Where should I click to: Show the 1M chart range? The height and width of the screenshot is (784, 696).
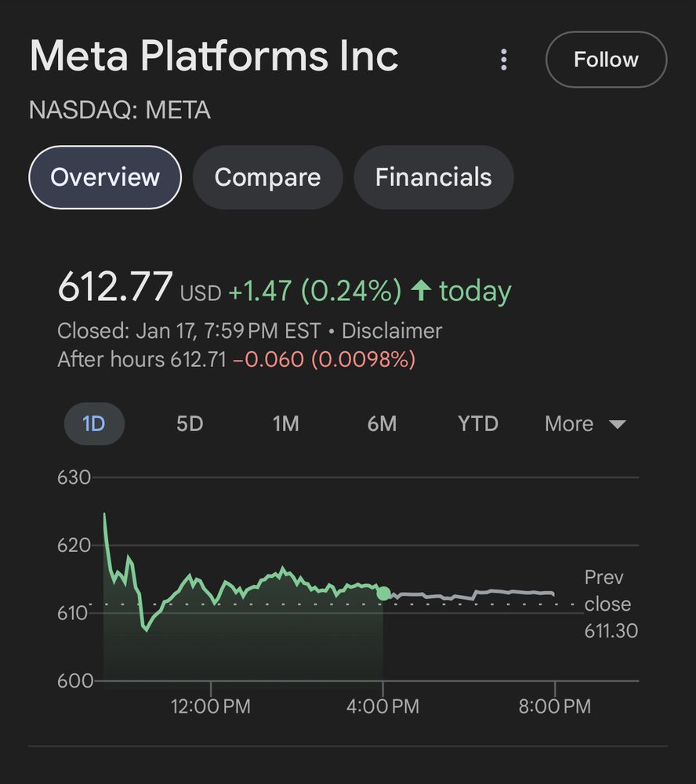pyautogui.click(x=285, y=424)
